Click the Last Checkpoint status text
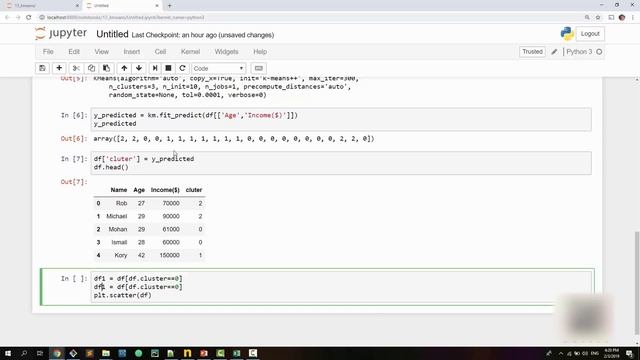Image resolution: width=640 pixels, height=360 pixels. [202, 35]
